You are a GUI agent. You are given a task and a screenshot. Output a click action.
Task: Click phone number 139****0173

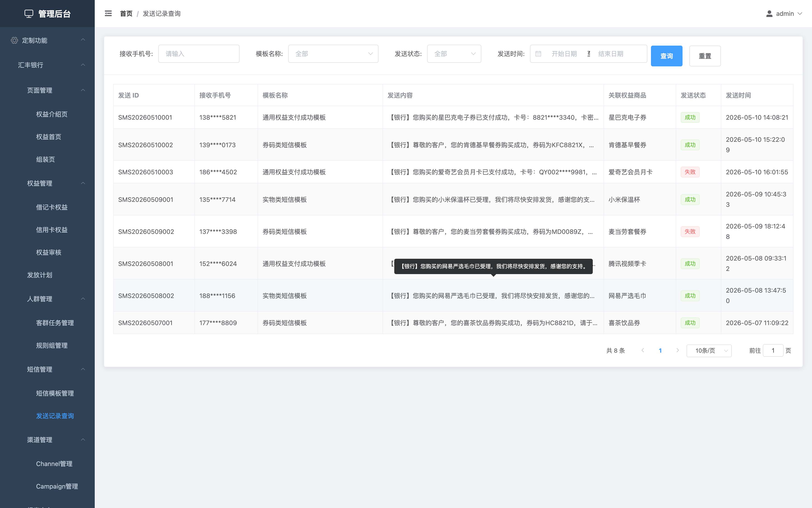pyautogui.click(x=217, y=145)
